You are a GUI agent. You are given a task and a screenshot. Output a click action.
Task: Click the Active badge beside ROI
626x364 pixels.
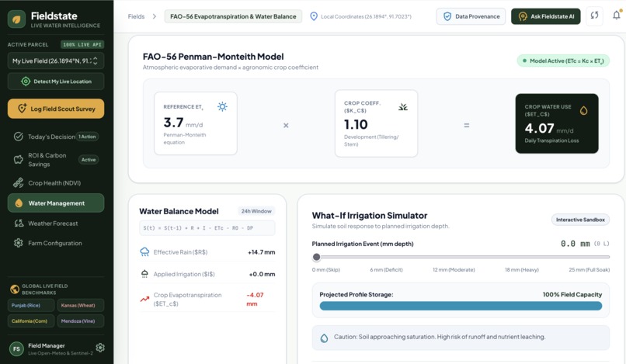point(89,160)
